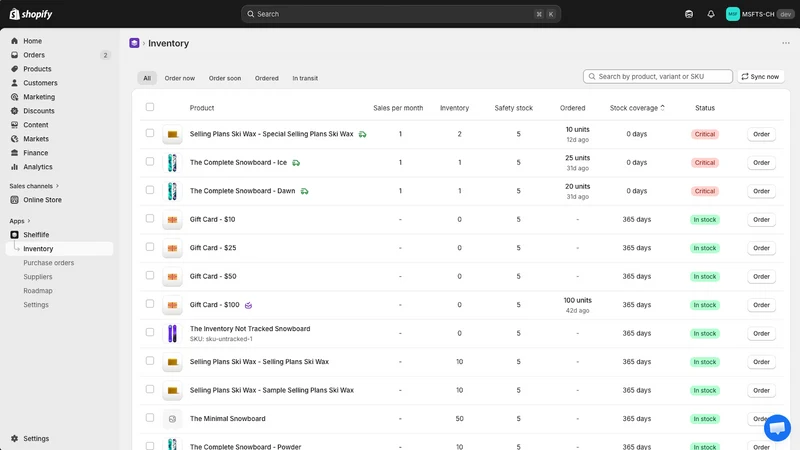This screenshot has width=800, height=450.
Task: Click the Orders icon in sidebar
Action: 14,55
